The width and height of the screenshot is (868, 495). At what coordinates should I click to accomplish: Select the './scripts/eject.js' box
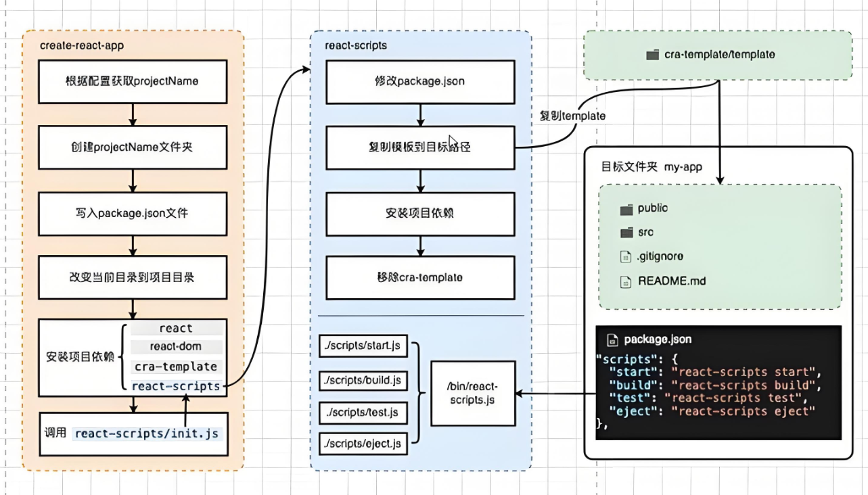(363, 444)
